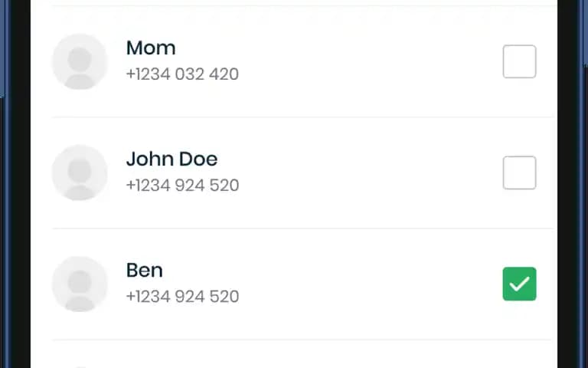Click blank space between John Doe's number and checkbox

click(371, 185)
